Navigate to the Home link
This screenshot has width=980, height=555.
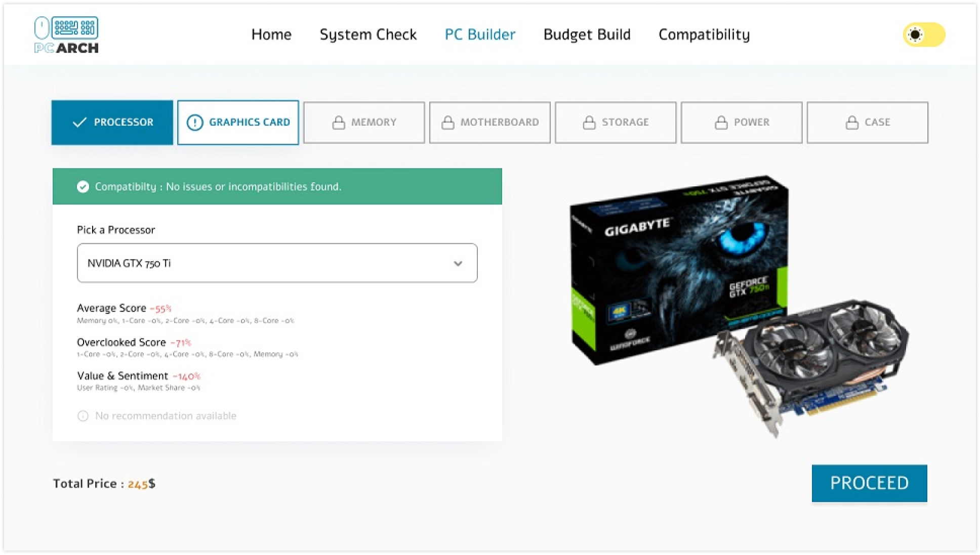(x=271, y=34)
